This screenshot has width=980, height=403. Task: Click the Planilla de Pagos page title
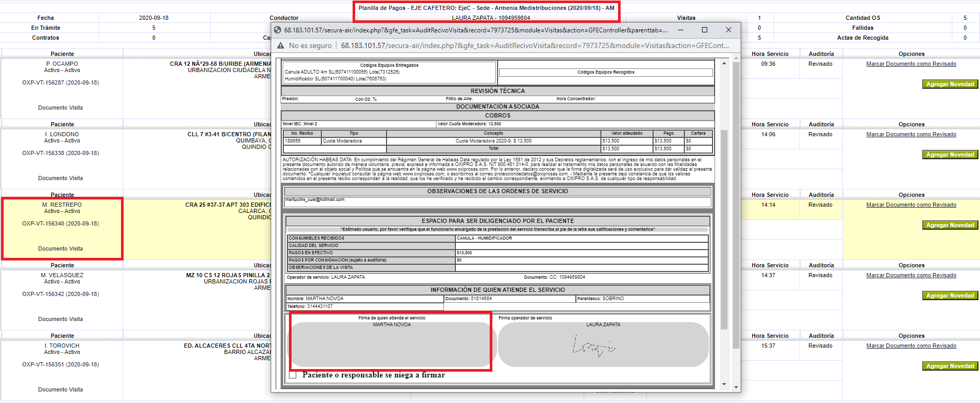click(x=487, y=8)
